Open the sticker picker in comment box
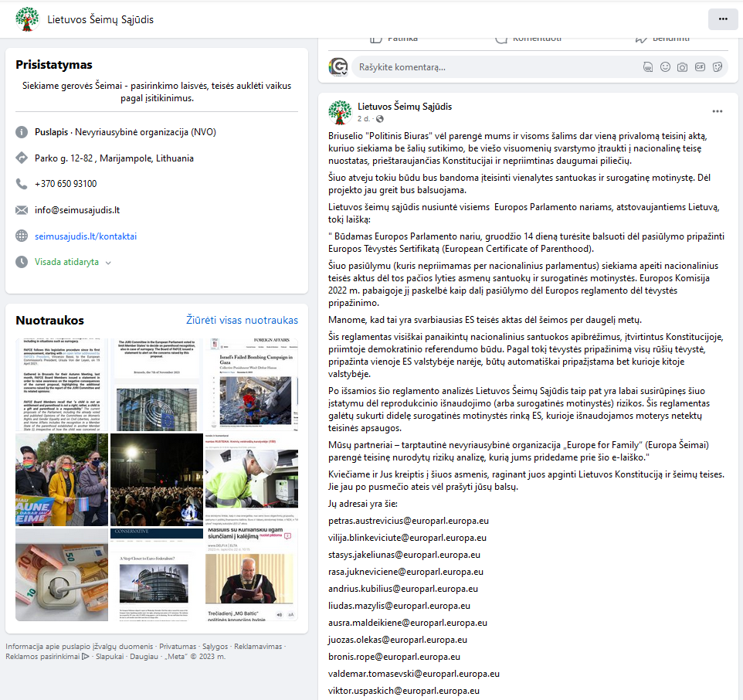The height and width of the screenshot is (700, 743). (x=718, y=67)
